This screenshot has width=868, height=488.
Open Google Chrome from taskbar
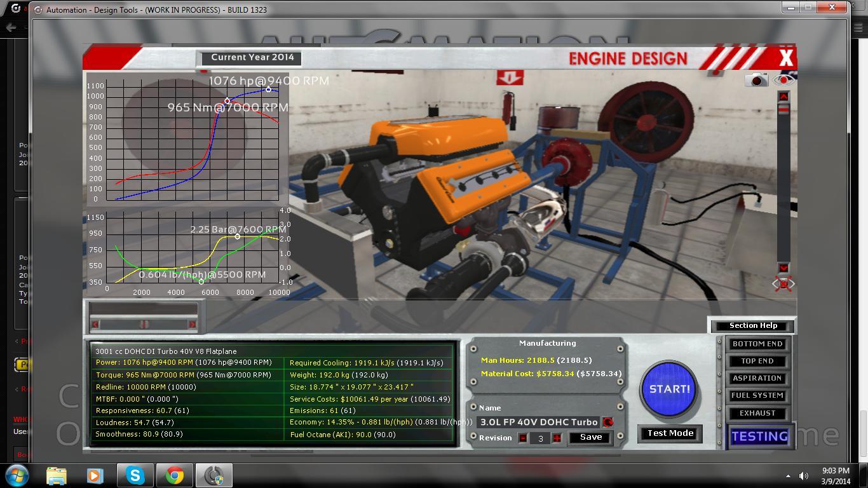[x=174, y=475]
